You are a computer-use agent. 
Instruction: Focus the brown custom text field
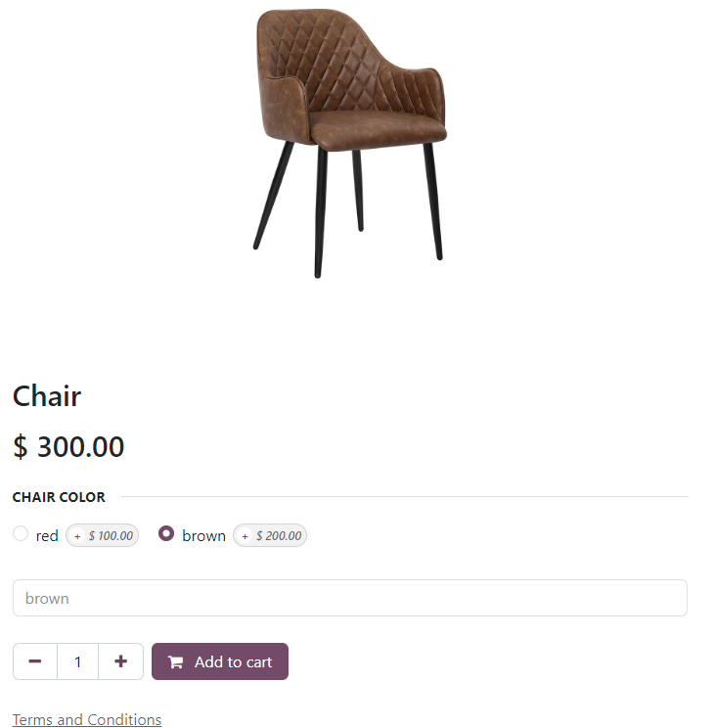(350, 598)
